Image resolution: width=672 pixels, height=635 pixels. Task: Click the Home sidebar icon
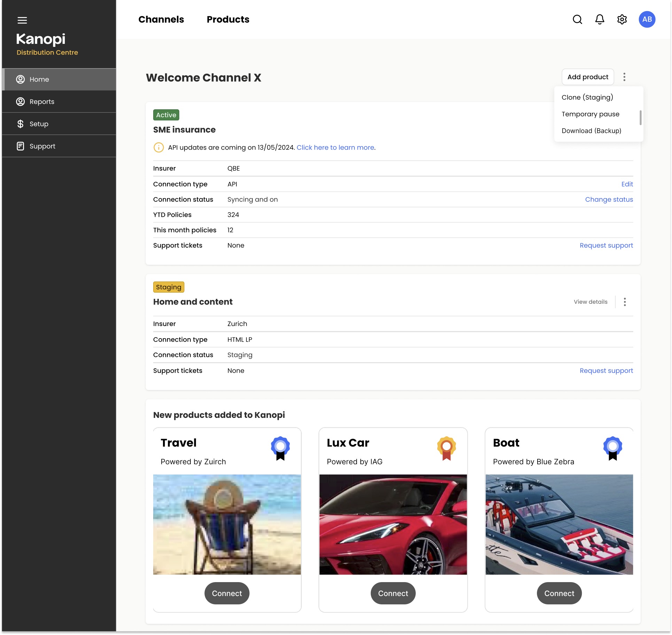pos(21,79)
